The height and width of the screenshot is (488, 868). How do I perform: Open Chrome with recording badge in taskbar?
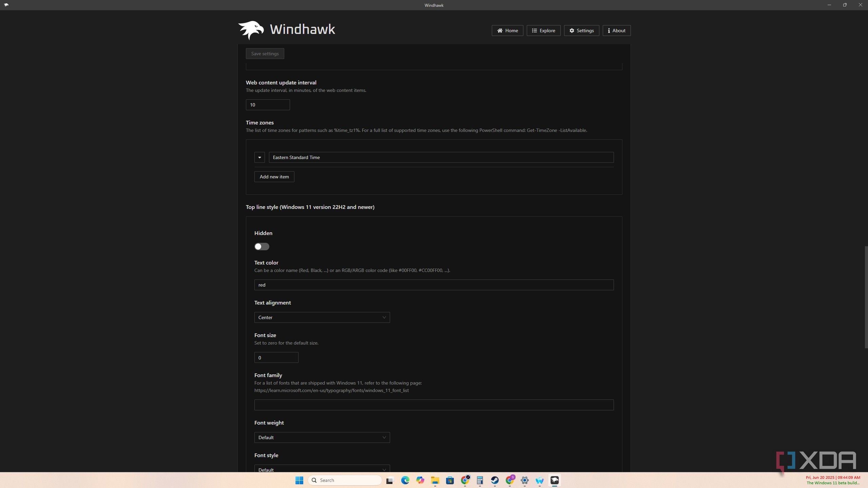(x=465, y=480)
